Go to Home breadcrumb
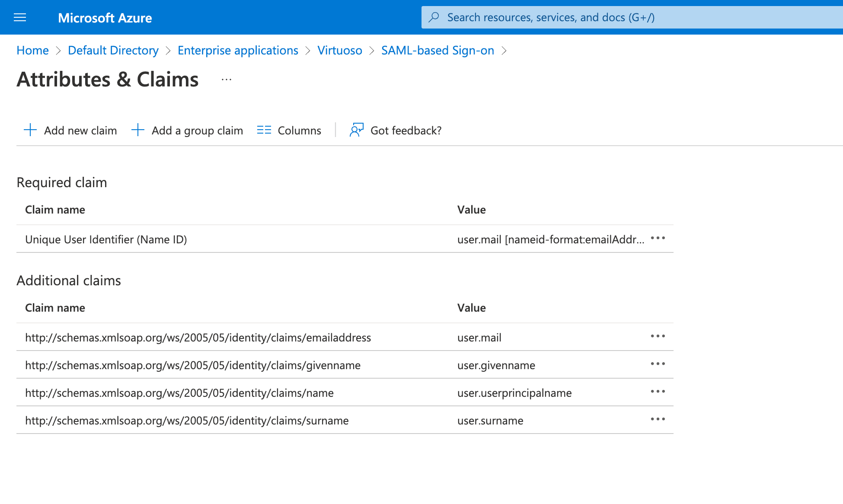Viewport: 843px width, 504px height. coord(32,51)
